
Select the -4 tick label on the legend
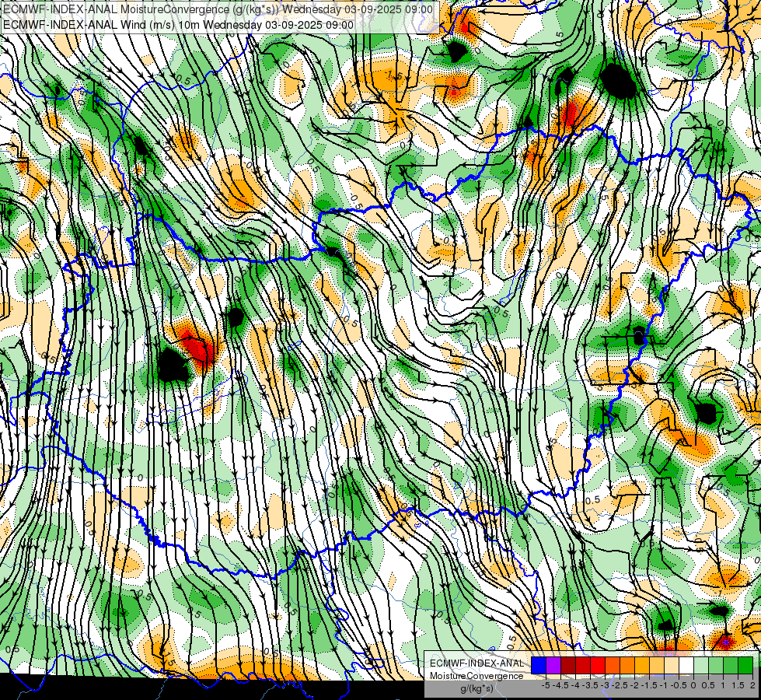point(575,685)
